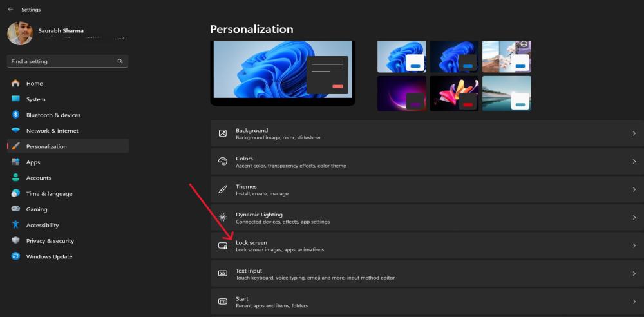Screen dimensions: 644x317
Task: Open Dynamic Lighting settings
Action: click(x=428, y=218)
